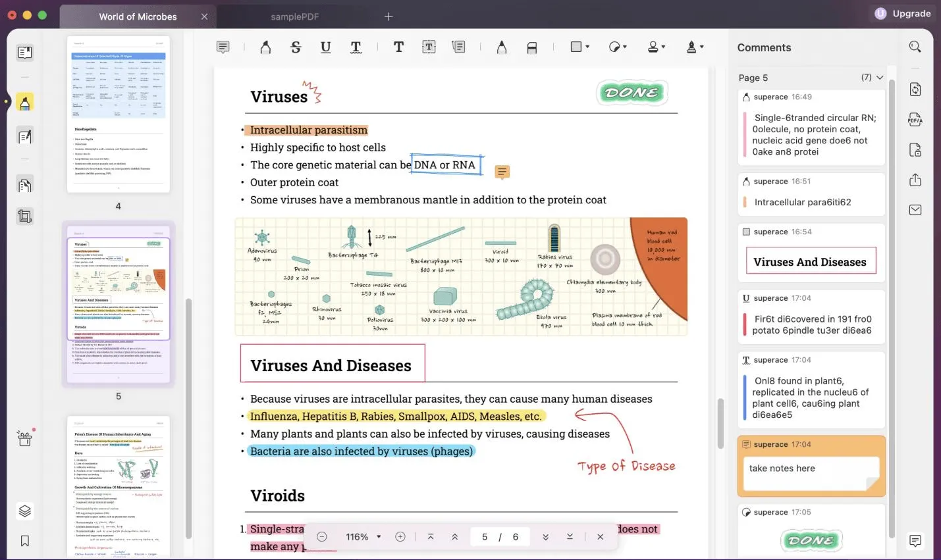The height and width of the screenshot is (560, 941).
Task: Select the squiggly underline tool
Action: (x=356, y=47)
